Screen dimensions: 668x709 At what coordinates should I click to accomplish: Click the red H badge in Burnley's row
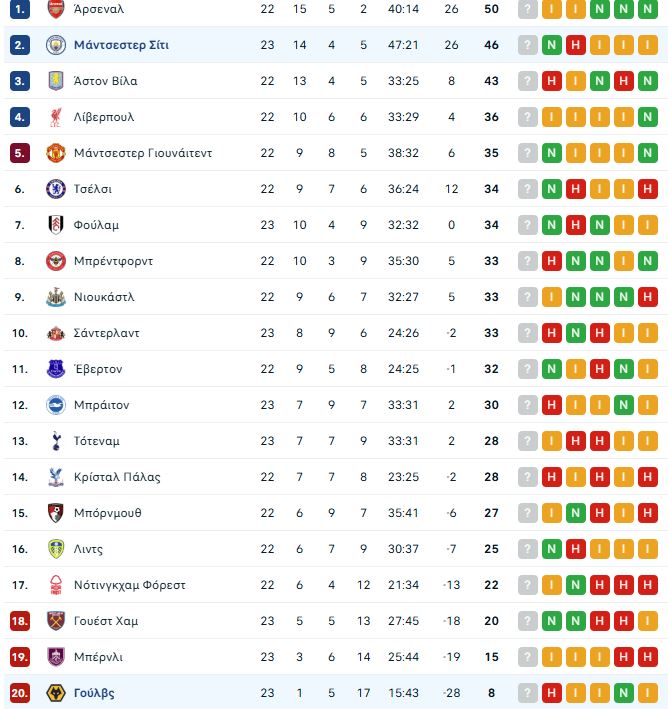point(624,657)
